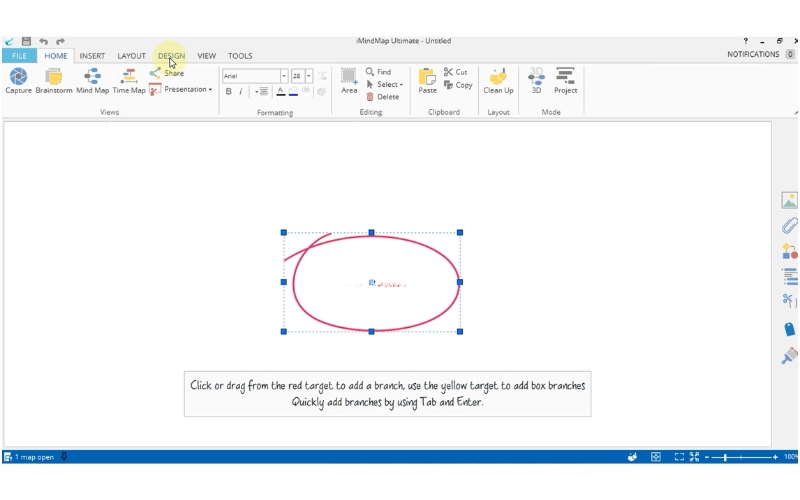Open the VIEW tab
The width and height of the screenshot is (800, 500).
pos(207,56)
